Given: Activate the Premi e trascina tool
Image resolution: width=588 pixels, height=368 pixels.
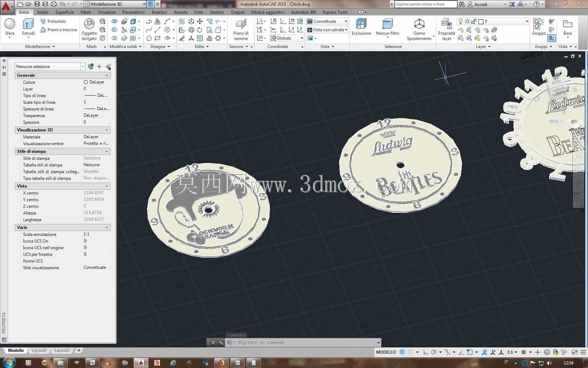Looking at the screenshot, I should [58, 30].
